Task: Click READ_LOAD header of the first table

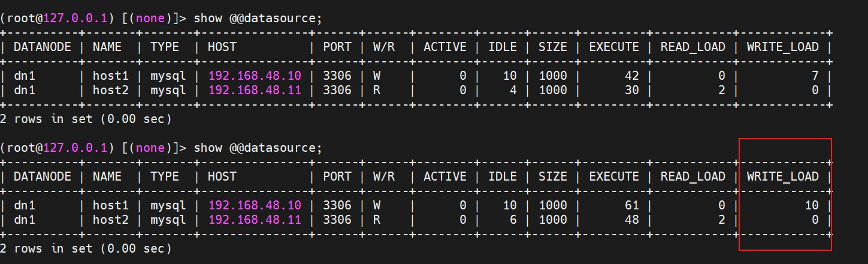Action: pyautogui.click(x=692, y=47)
